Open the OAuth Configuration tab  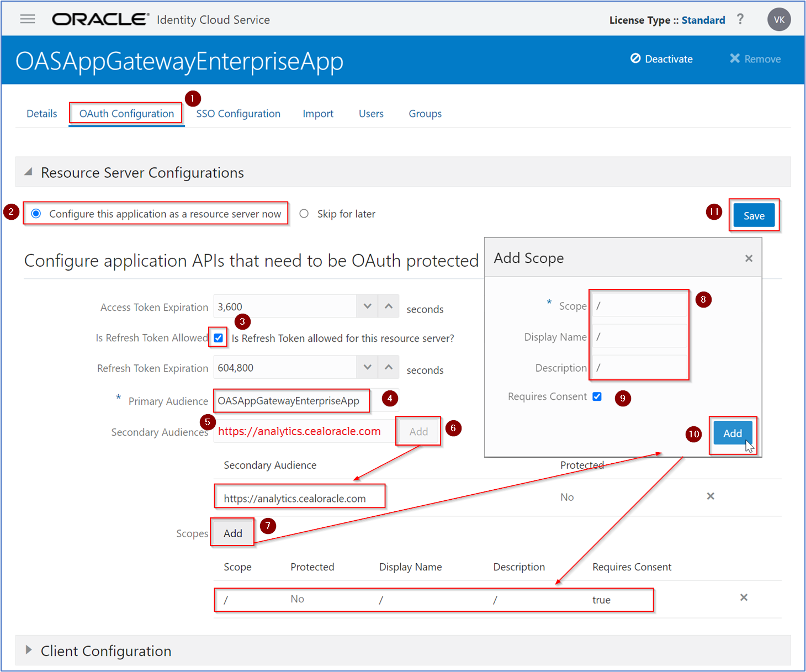coord(126,114)
